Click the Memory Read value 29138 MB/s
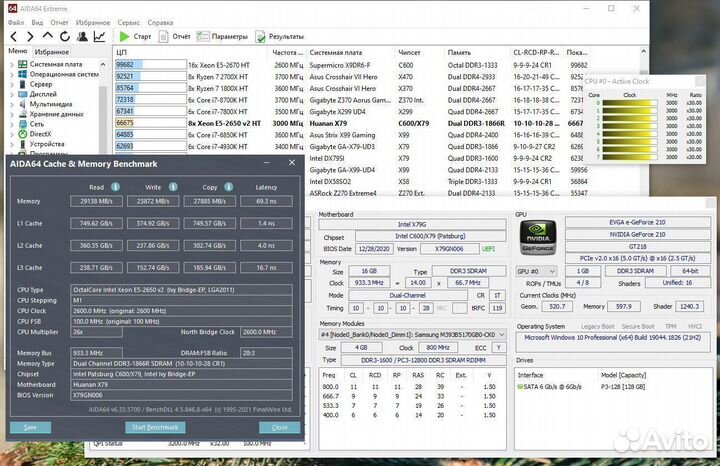The height and width of the screenshot is (466, 720). (96, 201)
